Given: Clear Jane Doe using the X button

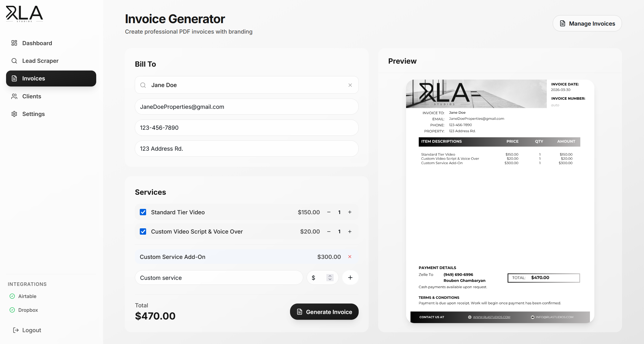Looking at the screenshot, I should point(350,85).
